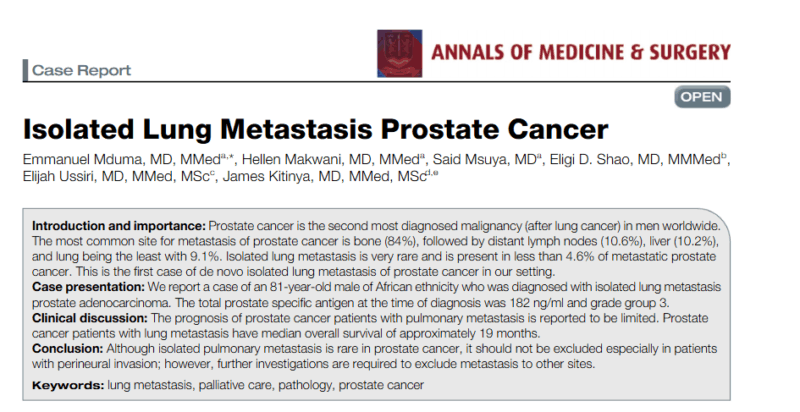Click the Case Report section label
The width and height of the screenshot is (800, 412).
pos(82,70)
